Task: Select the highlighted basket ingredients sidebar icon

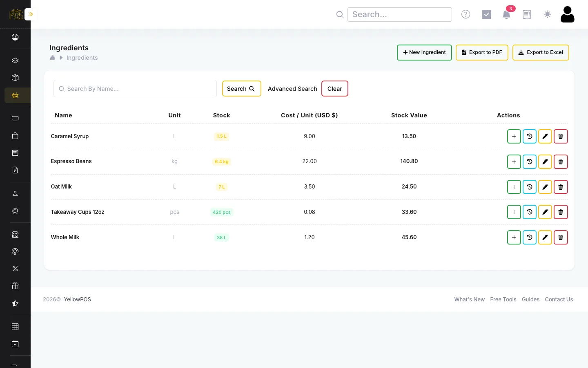Action: (x=15, y=95)
